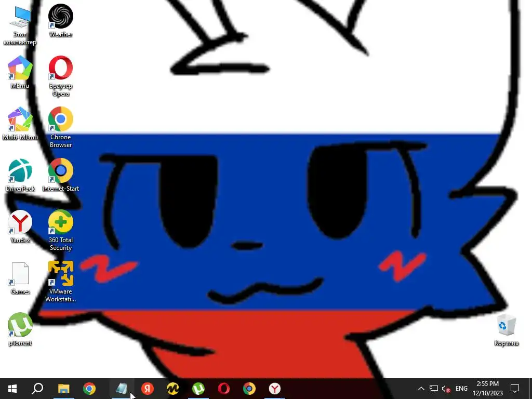The image size is (532, 399).
Task: Open the Этот компьютер desktop icon
Action: [20, 25]
